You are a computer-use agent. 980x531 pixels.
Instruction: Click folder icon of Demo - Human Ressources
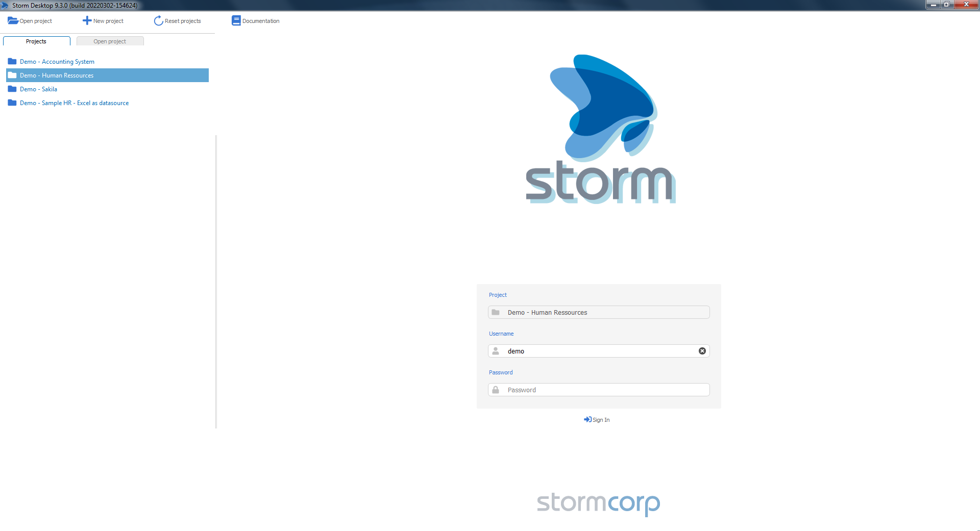(x=12, y=75)
